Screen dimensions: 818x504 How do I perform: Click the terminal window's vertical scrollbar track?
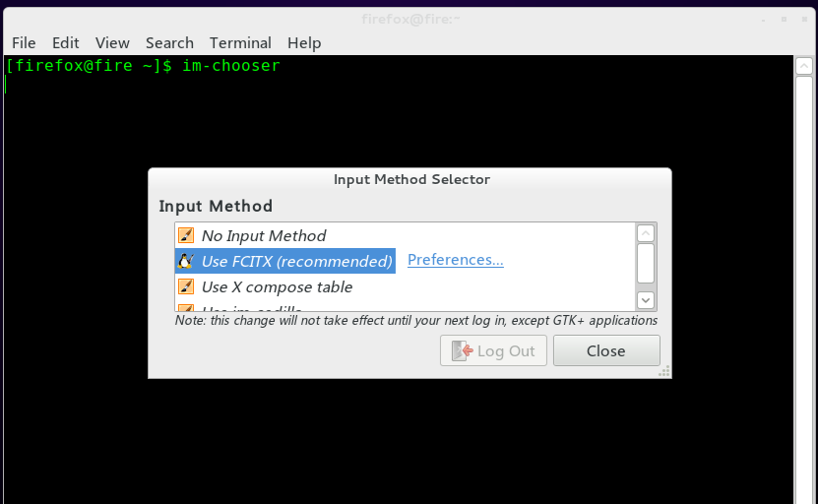803,295
